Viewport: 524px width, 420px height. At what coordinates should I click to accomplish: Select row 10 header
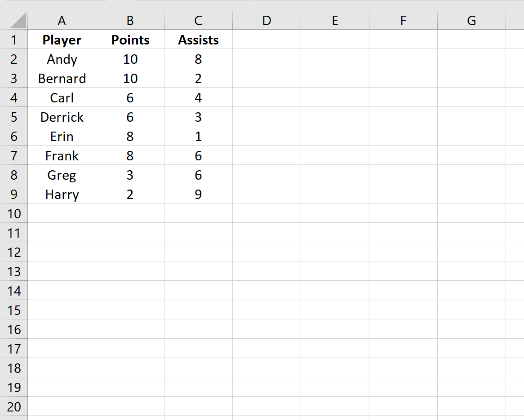[14, 214]
